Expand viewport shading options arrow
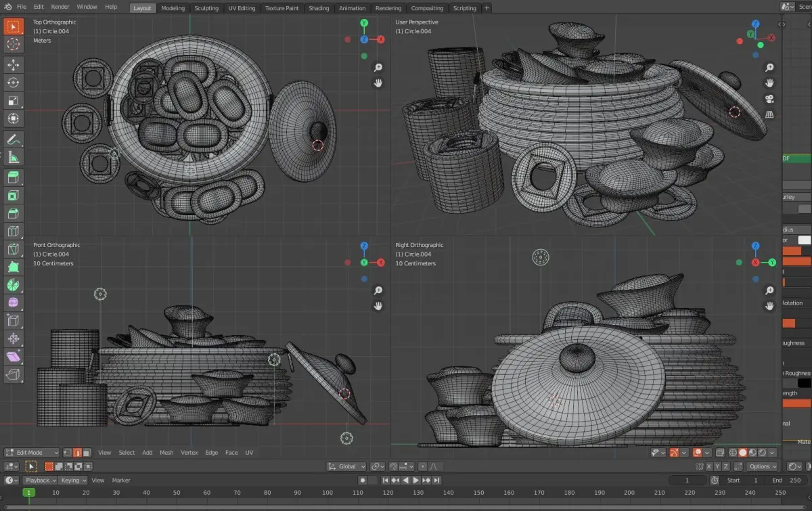 point(773,452)
